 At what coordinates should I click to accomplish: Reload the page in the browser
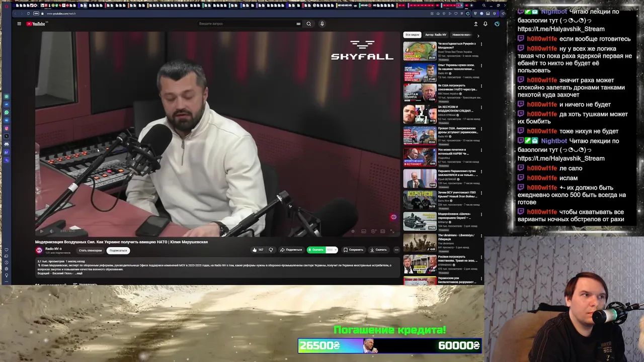(x=28, y=14)
